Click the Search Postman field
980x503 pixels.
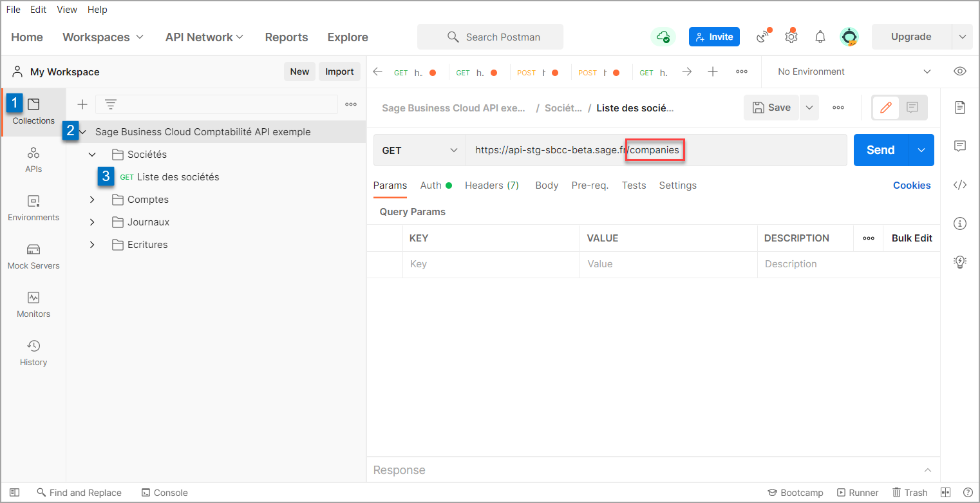click(490, 37)
